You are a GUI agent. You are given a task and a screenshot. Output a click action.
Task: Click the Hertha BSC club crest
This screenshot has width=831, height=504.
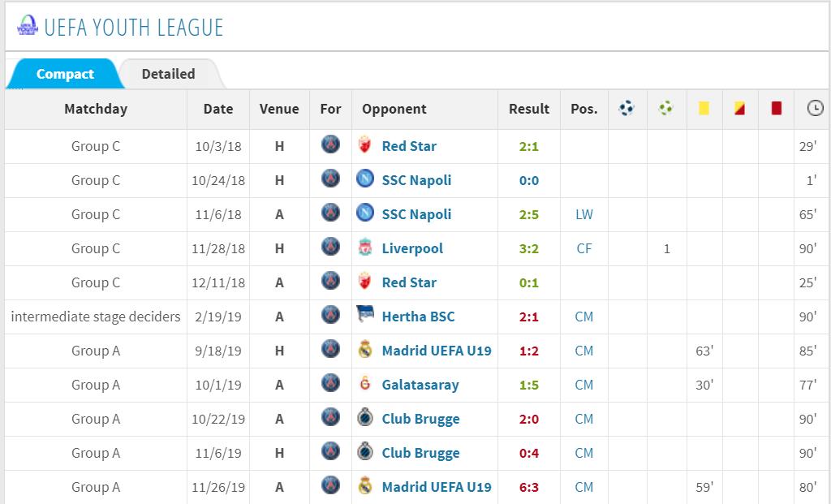point(365,317)
